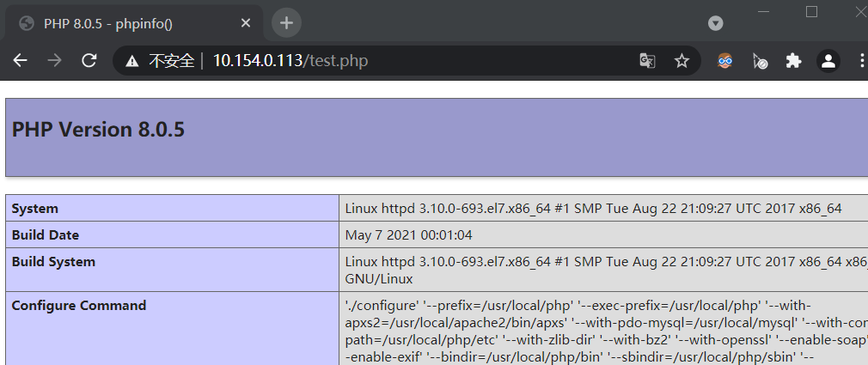Image resolution: width=868 pixels, height=365 pixels.
Task: Open the Extensions puzzle piece menu
Action: pos(793,60)
